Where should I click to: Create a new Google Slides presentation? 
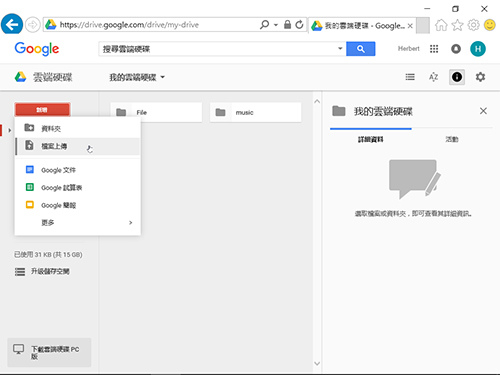point(78,205)
